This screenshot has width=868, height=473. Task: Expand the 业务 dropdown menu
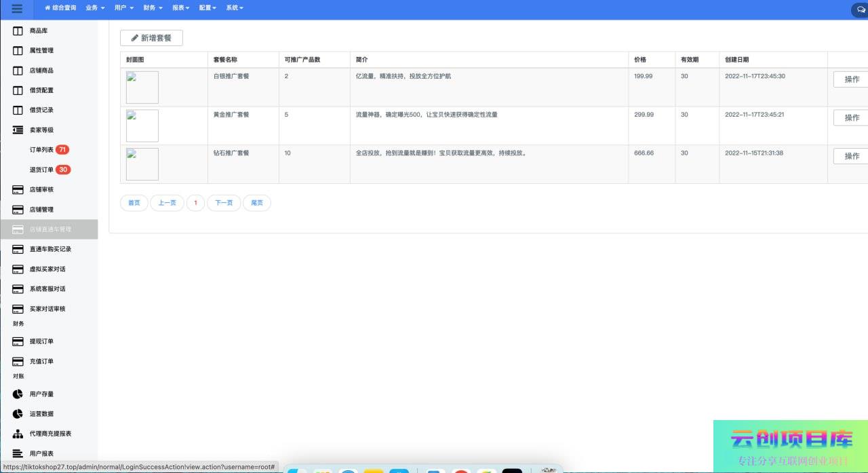[95, 8]
